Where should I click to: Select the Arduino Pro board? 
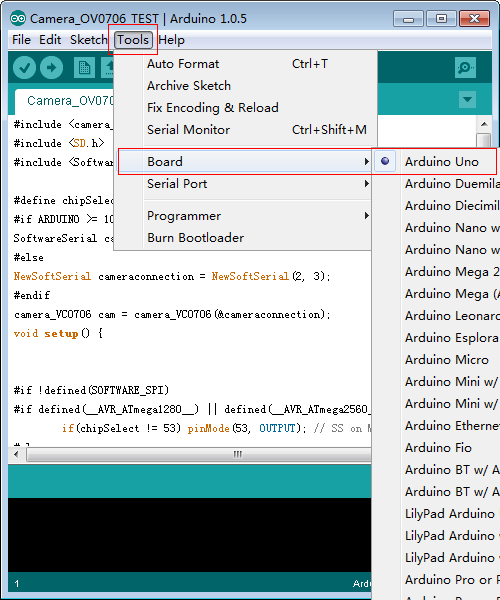436,580
